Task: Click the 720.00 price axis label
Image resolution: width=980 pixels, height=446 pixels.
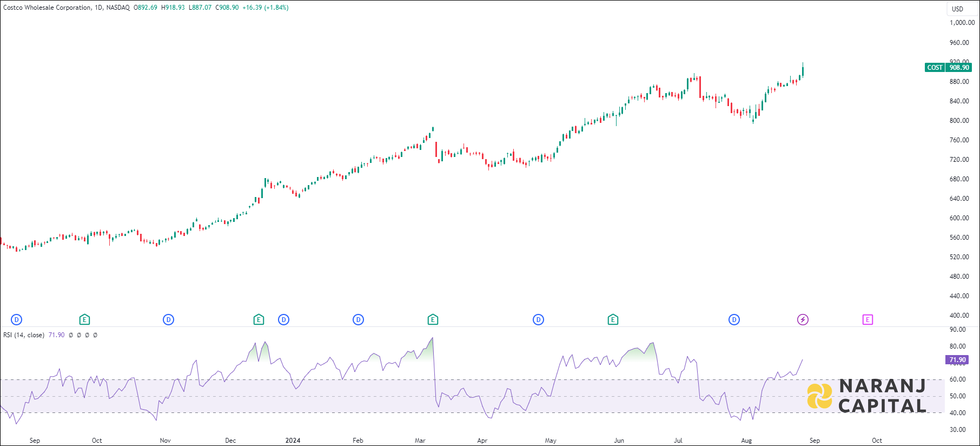Action: tap(959, 160)
